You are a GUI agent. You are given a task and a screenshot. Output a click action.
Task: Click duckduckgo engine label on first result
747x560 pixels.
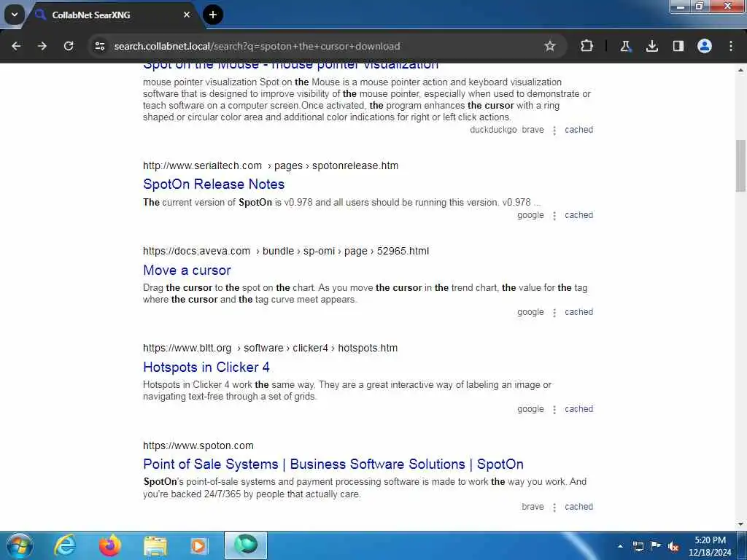pyautogui.click(x=493, y=130)
